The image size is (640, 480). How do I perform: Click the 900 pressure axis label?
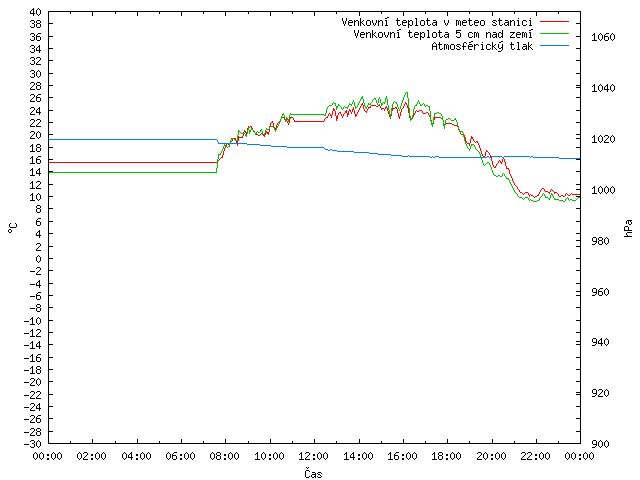point(600,444)
